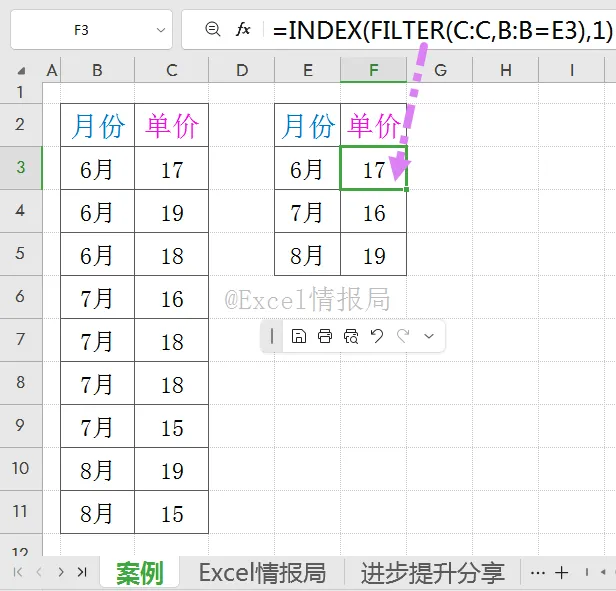Click the formula bar INDEX formula text
Viewport: 616px width, 591px height.
[442, 30]
